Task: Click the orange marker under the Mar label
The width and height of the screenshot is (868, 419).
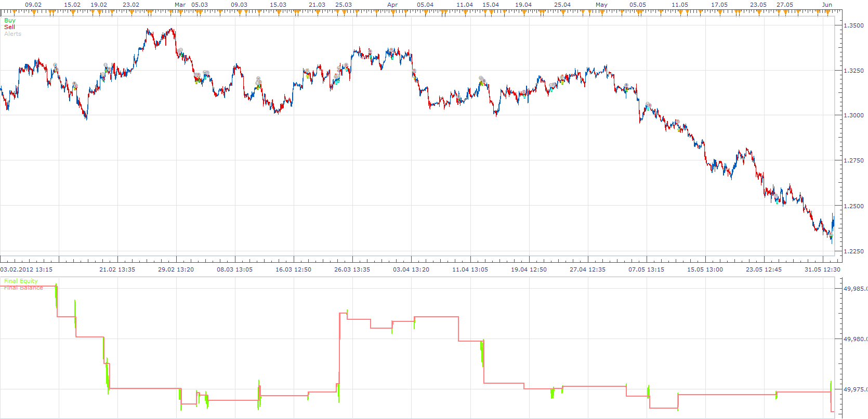Action: click(180, 11)
